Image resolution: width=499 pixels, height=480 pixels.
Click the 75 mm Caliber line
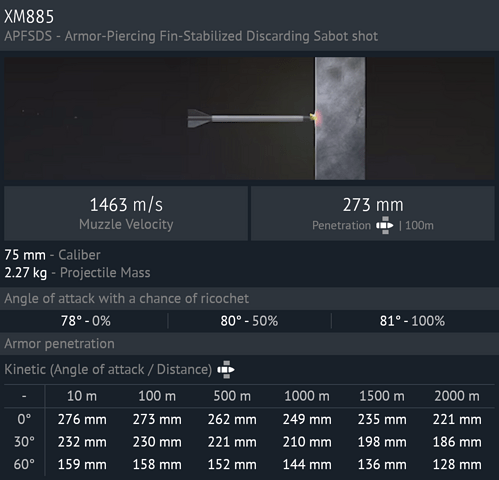(x=52, y=255)
